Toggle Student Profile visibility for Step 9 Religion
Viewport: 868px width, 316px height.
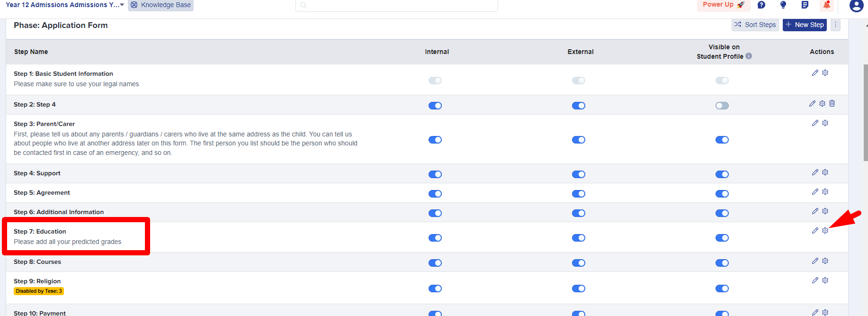pyautogui.click(x=722, y=289)
